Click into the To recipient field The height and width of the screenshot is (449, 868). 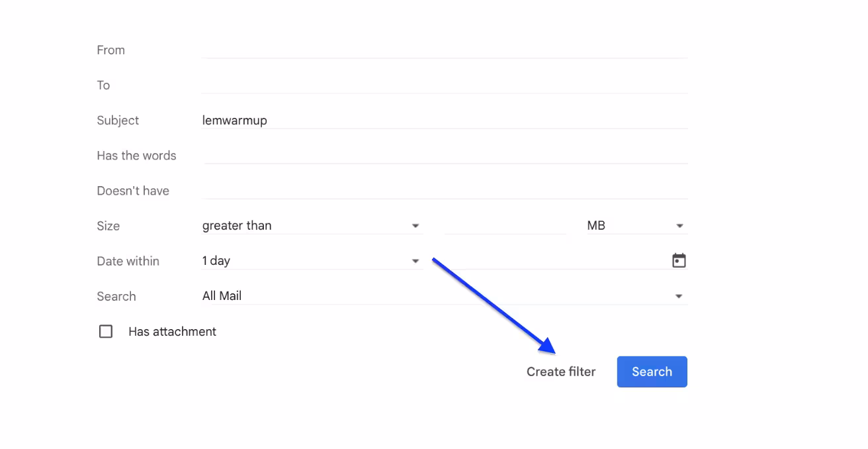tap(445, 85)
